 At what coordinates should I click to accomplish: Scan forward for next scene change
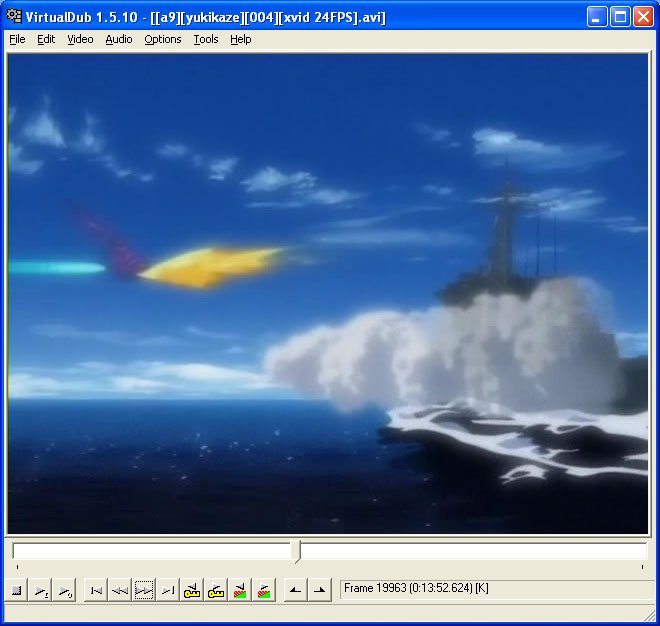(264, 591)
